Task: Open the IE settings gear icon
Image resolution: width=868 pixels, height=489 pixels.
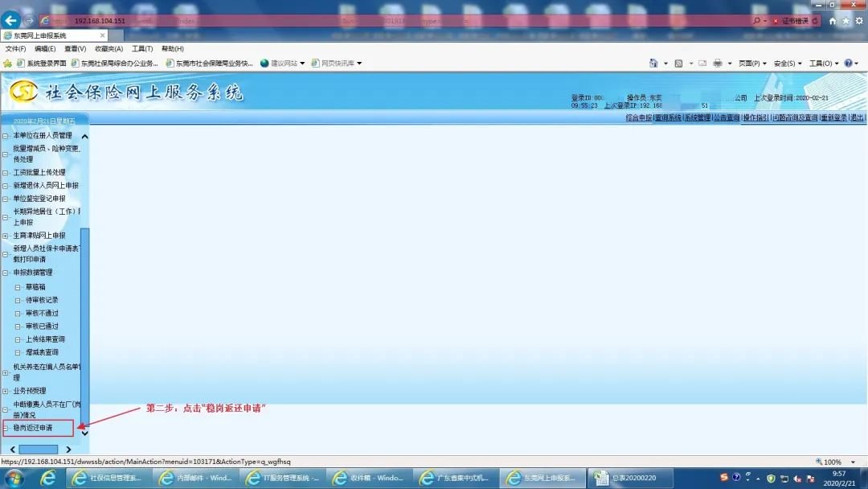Action: click(859, 20)
